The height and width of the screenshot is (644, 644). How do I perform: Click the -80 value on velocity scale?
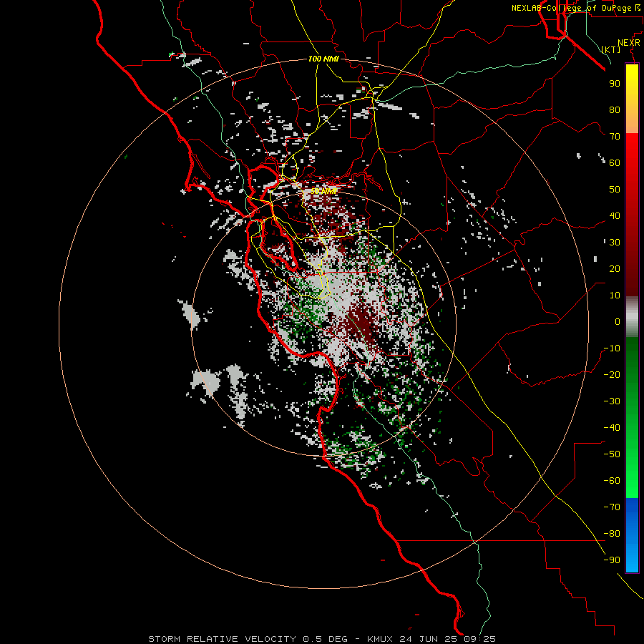pyautogui.click(x=612, y=534)
